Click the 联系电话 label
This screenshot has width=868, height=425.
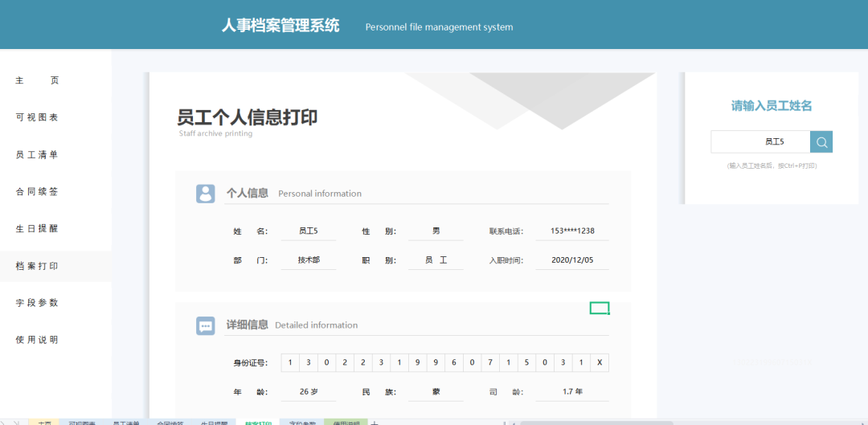[x=506, y=231]
